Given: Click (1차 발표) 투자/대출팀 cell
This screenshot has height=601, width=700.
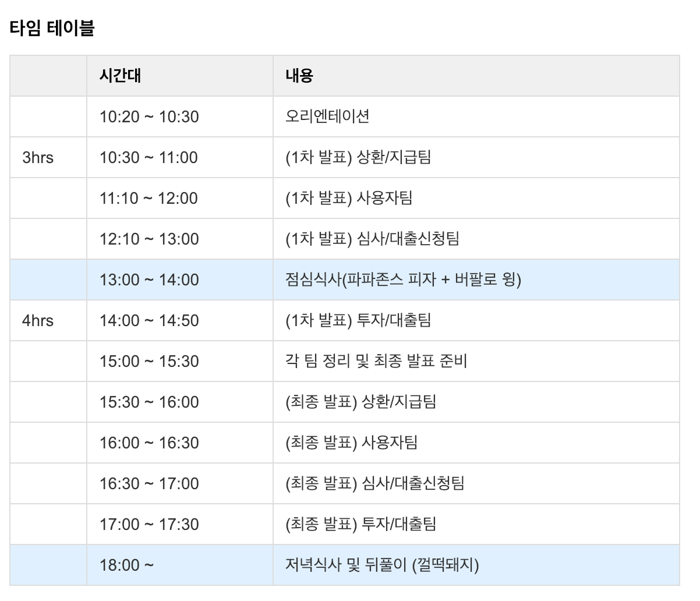Looking at the screenshot, I should 476,320.
